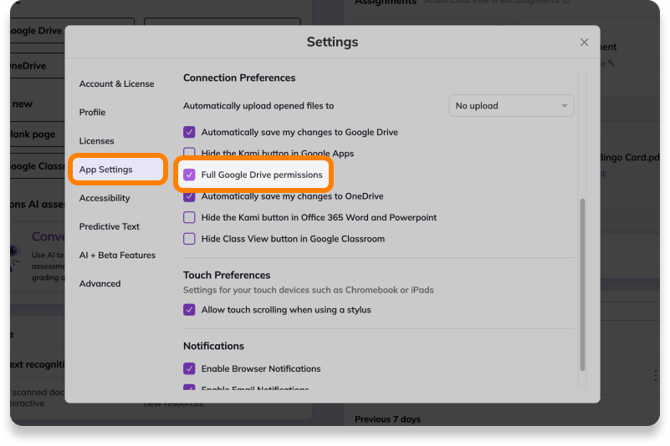Uncheck Full Google Drive permissions
The width and height of the screenshot is (670, 446).
click(x=189, y=175)
